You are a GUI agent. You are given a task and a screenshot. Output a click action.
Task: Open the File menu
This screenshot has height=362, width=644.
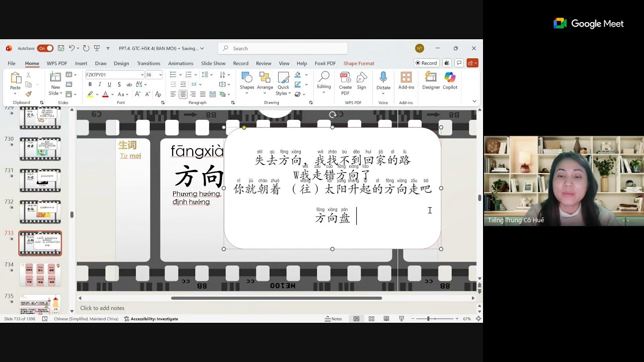click(x=12, y=63)
